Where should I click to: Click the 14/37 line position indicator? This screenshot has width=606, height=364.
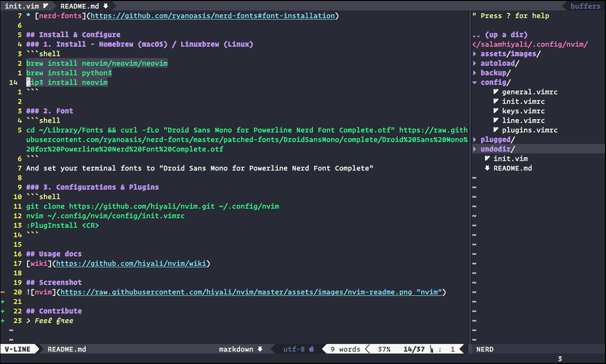coord(414,349)
